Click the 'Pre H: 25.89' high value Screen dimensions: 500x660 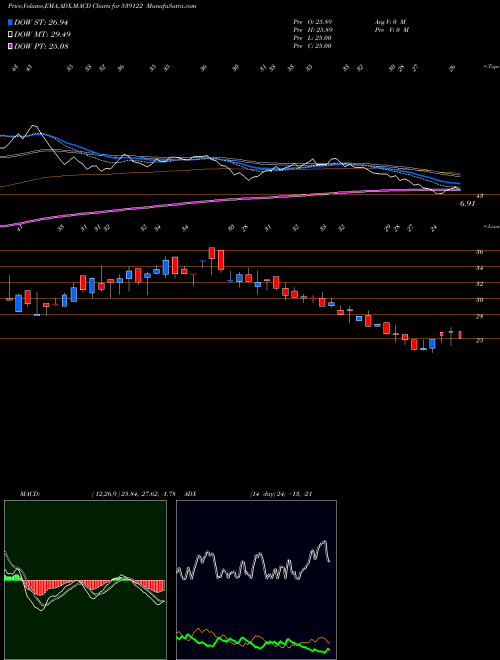313,30
